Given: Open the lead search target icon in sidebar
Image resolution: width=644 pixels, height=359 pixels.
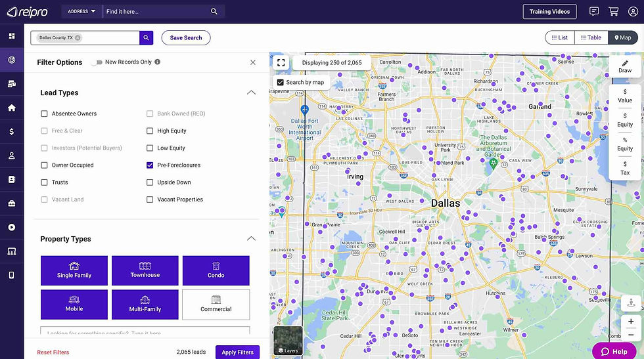Looking at the screenshot, I should (x=12, y=60).
